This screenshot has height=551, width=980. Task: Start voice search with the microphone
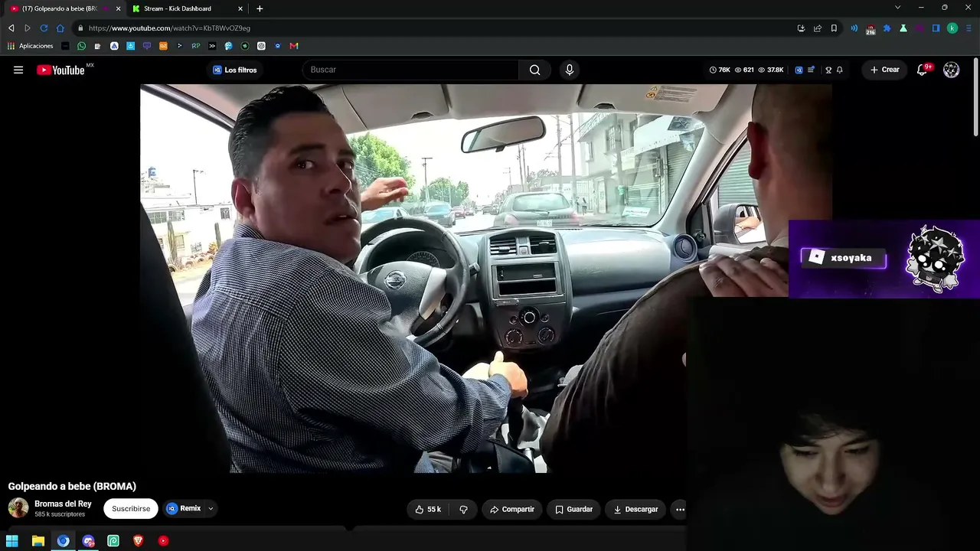(569, 70)
